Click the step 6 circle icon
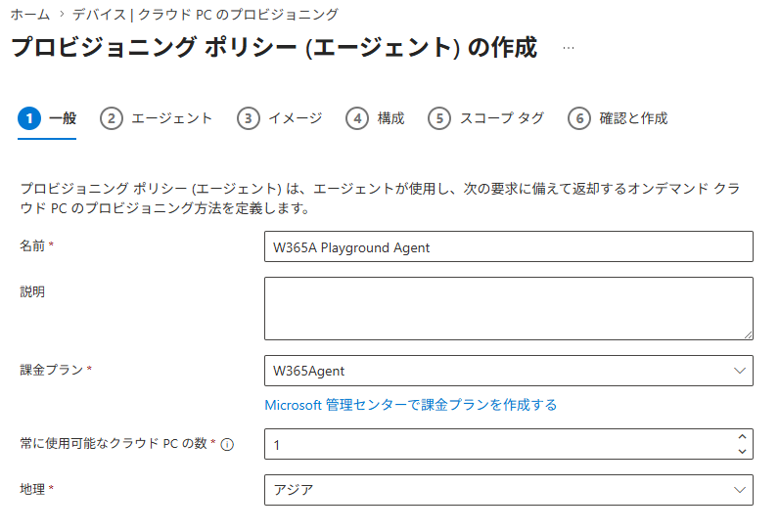The height and width of the screenshot is (532, 779). [x=579, y=118]
